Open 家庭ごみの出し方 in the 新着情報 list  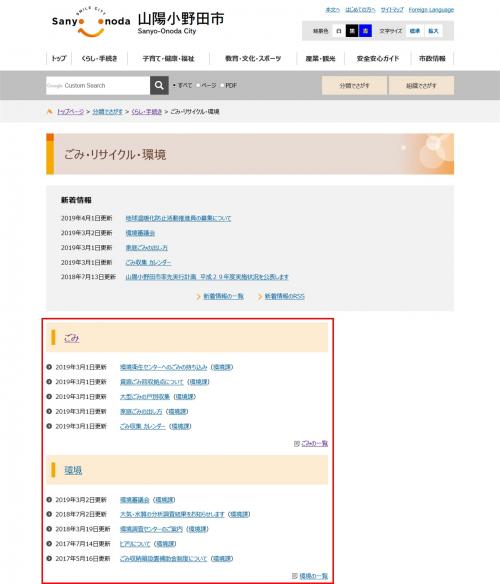point(146,248)
